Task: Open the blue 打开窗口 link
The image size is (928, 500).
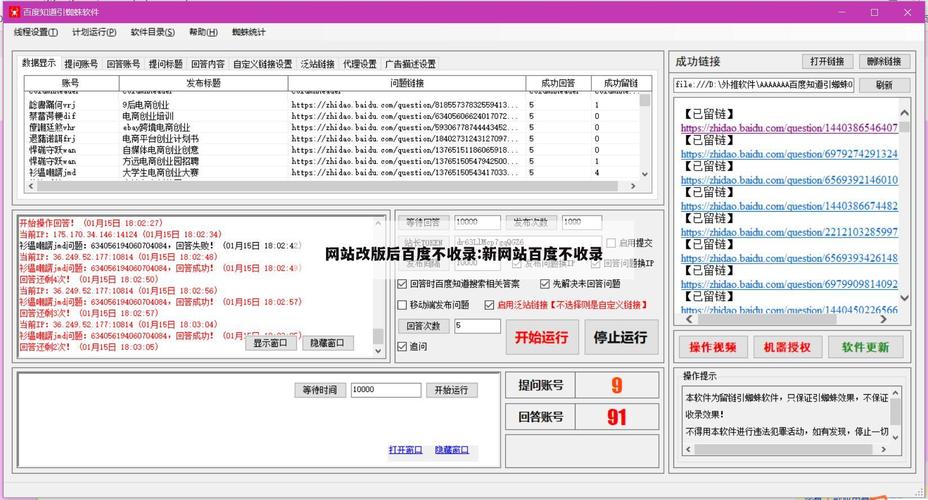Action: pos(405,450)
